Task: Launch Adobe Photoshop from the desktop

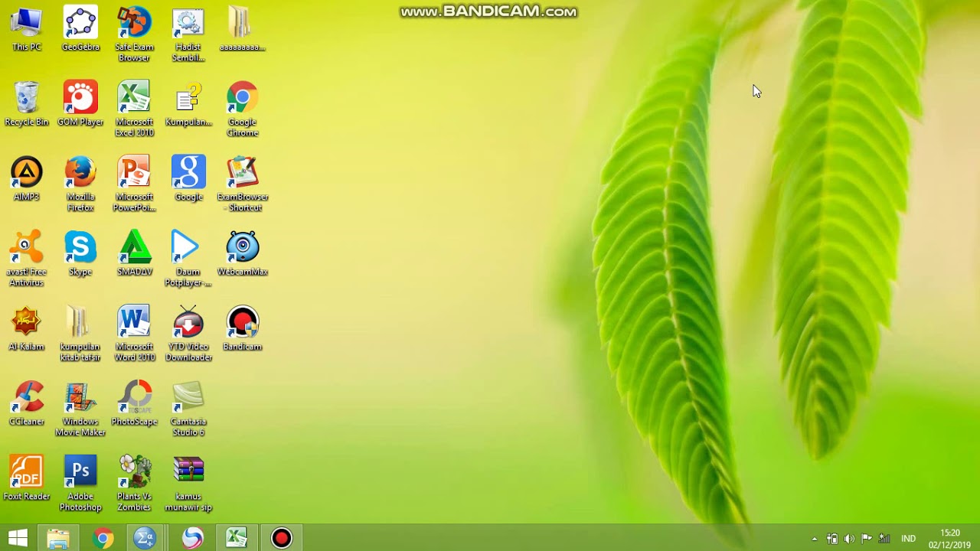Action: [x=80, y=484]
